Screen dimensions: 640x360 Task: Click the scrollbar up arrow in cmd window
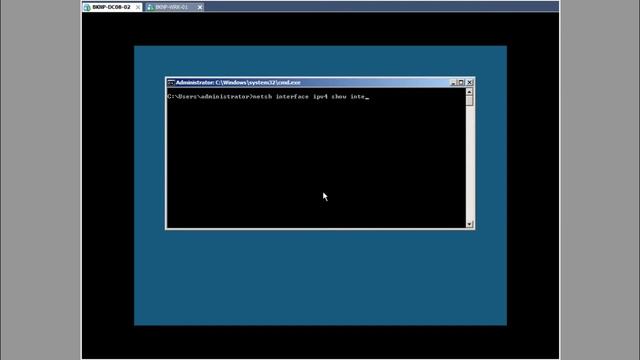click(x=469, y=92)
